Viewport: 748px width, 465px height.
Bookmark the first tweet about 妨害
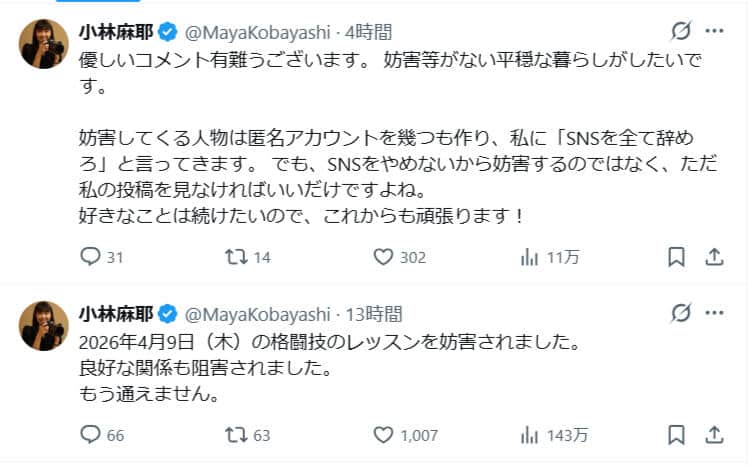(x=676, y=257)
